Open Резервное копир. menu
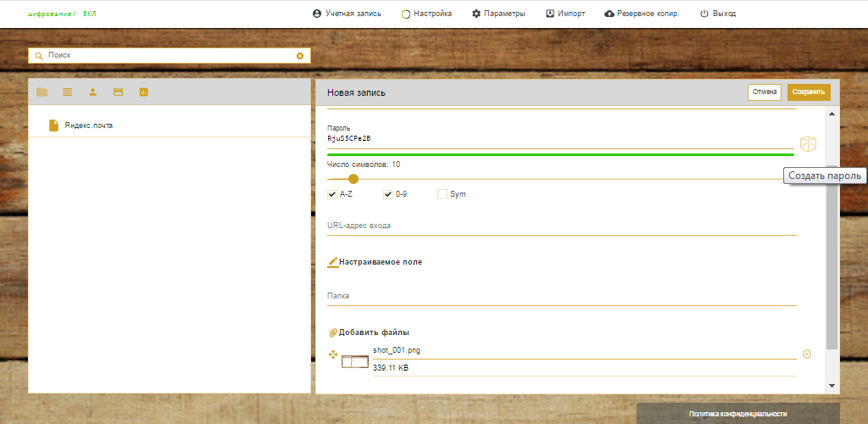 [x=643, y=14]
